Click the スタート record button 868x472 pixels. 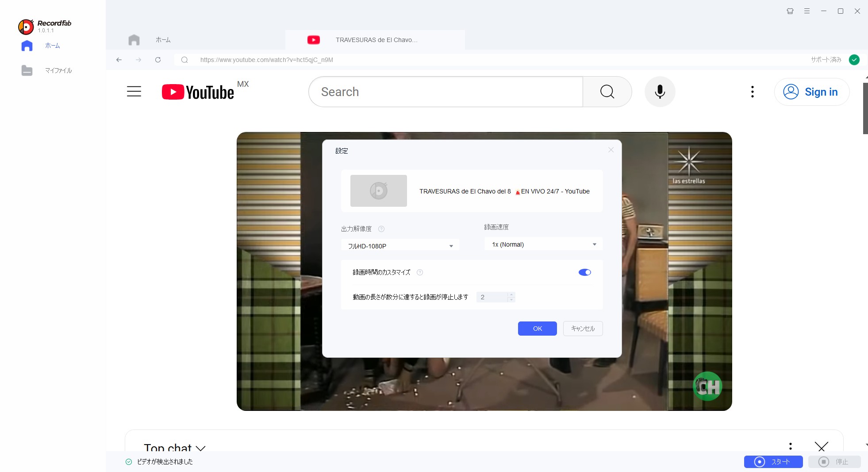[773, 462]
